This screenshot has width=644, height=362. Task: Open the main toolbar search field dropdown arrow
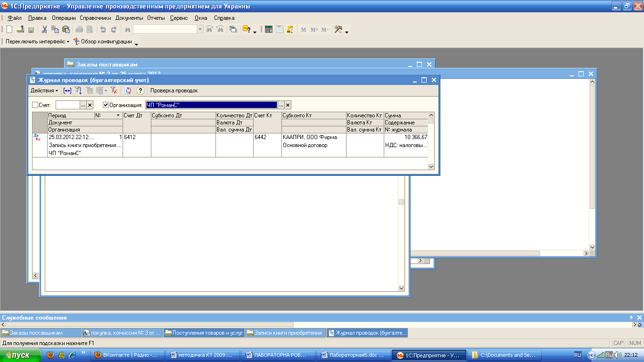(200, 29)
